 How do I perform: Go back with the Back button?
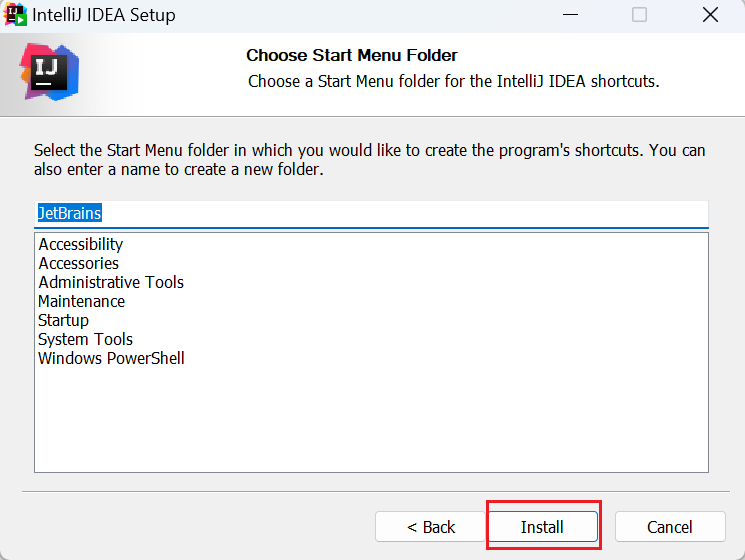pos(431,527)
